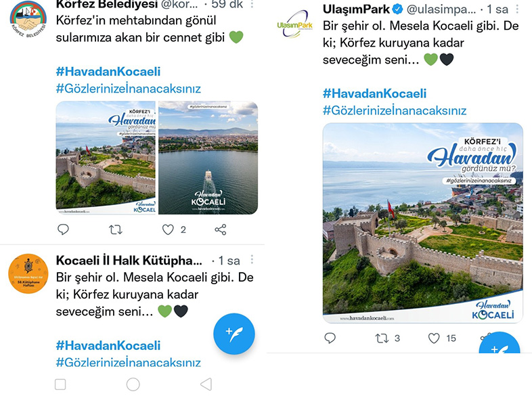Open Körfez Belediyesi tweet options menu
Viewport: 532px width, 400px height.
[x=252, y=4]
